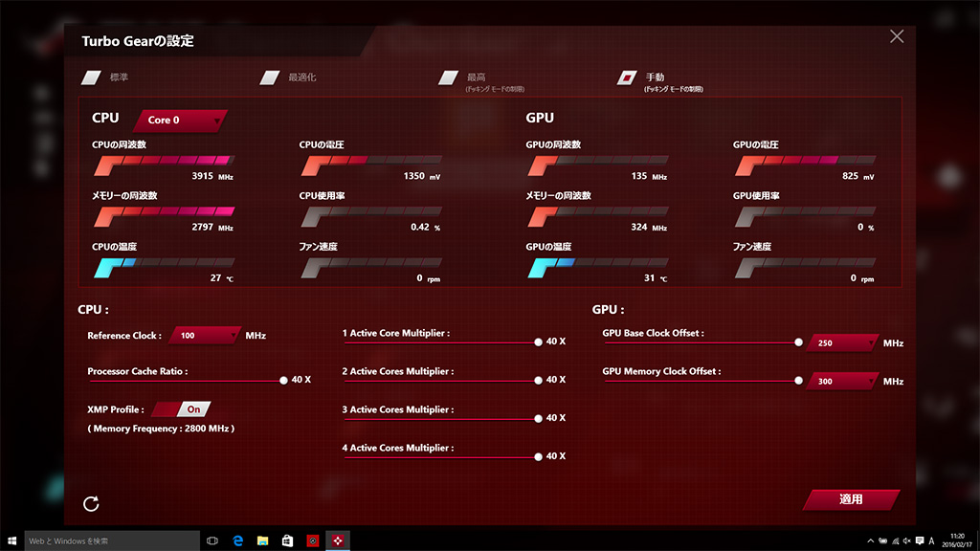This screenshot has height=551, width=980.
Task: Click the CPU メモリーの周波数 2797 MHz reading
Action: pos(212,227)
